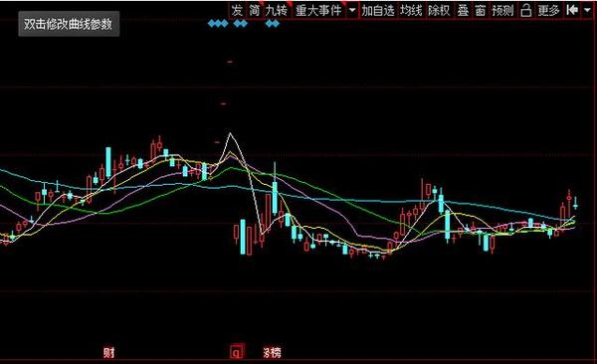Image resolution: width=597 pixels, height=364 pixels.
Task: Click the middle double blue diamond marker
Action: pyautogui.click(x=240, y=24)
